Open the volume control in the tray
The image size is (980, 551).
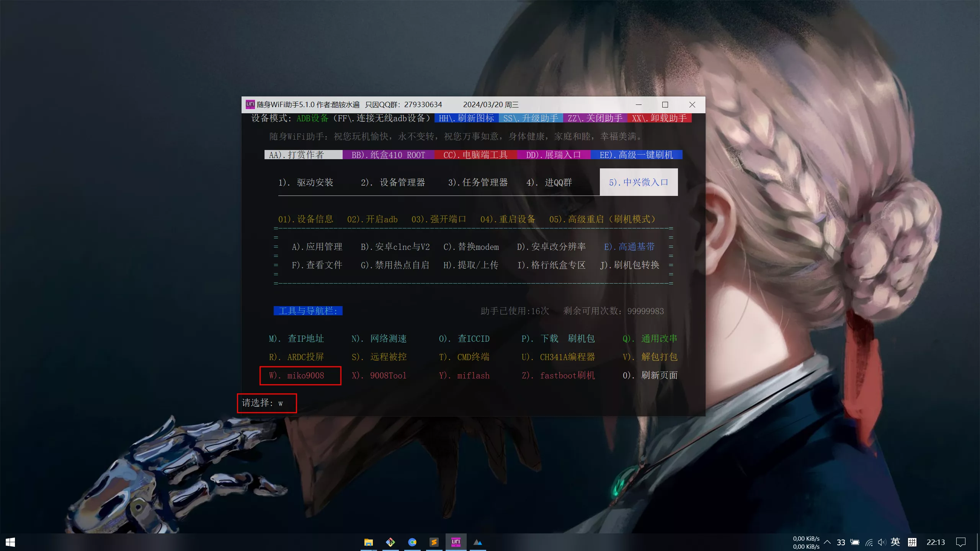click(882, 542)
